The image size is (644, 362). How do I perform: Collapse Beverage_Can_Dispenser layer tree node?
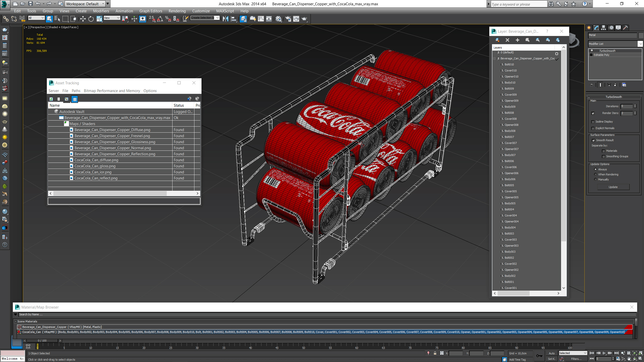pos(494,59)
